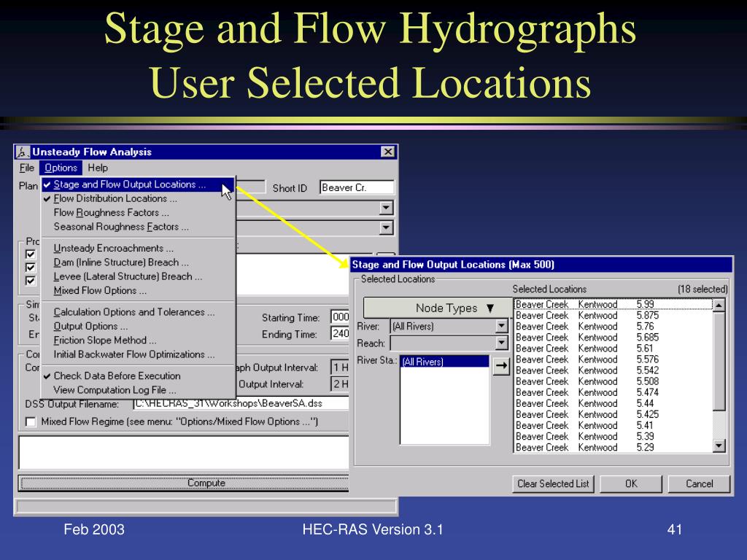The width and height of the screenshot is (747, 560).
Task: Expand the first dropdown below Short ID
Action: click(x=387, y=208)
